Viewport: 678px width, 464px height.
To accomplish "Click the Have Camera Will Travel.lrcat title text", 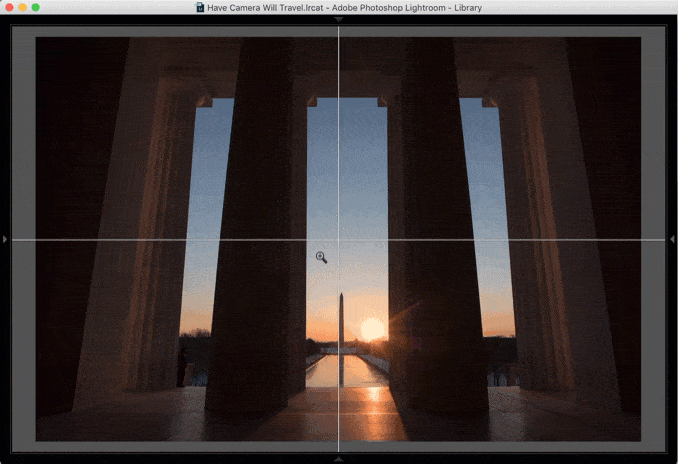I will (x=265, y=8).
